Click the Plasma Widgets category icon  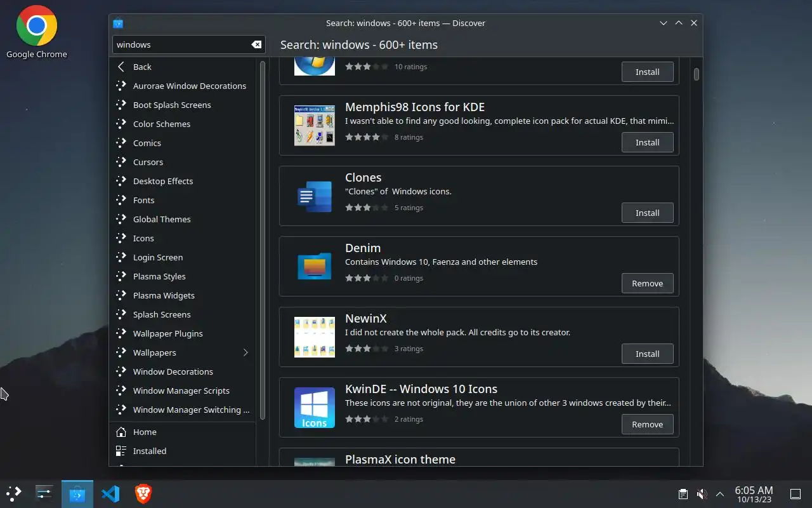pos(121,295)
